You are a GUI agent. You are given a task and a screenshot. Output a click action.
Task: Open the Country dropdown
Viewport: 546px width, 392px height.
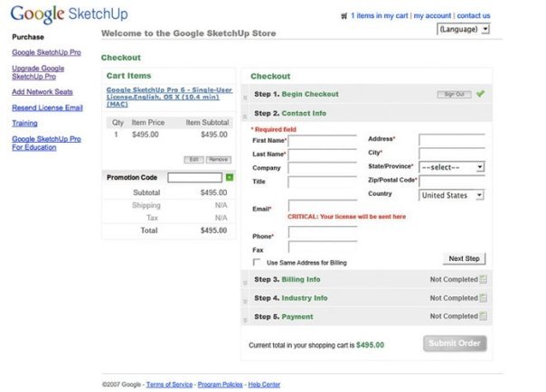coord(451,195)
